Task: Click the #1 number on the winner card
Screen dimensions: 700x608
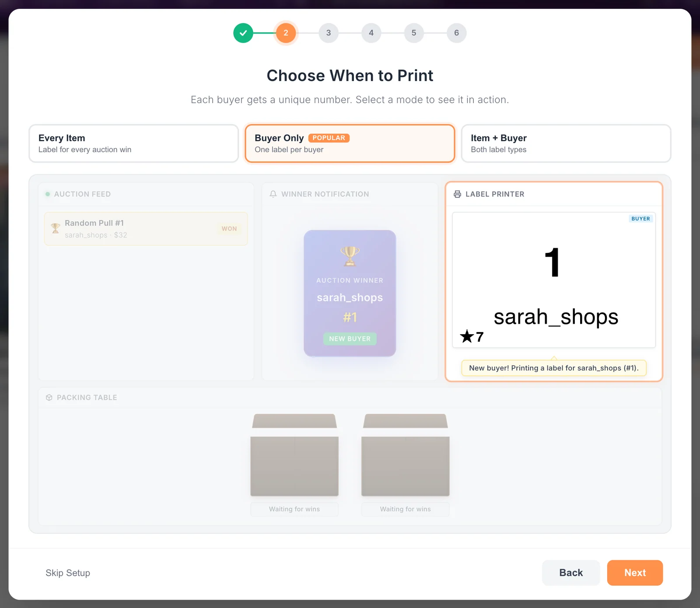Action: point(350,317)
